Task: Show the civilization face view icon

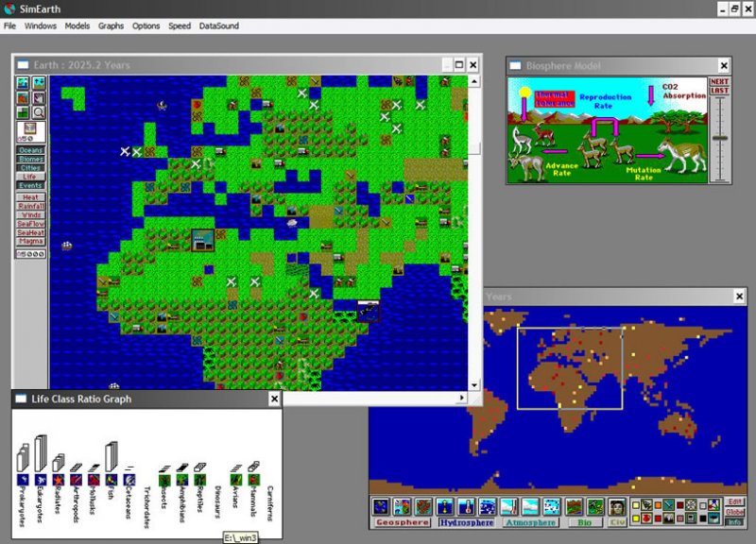Action: pos(617,507)
